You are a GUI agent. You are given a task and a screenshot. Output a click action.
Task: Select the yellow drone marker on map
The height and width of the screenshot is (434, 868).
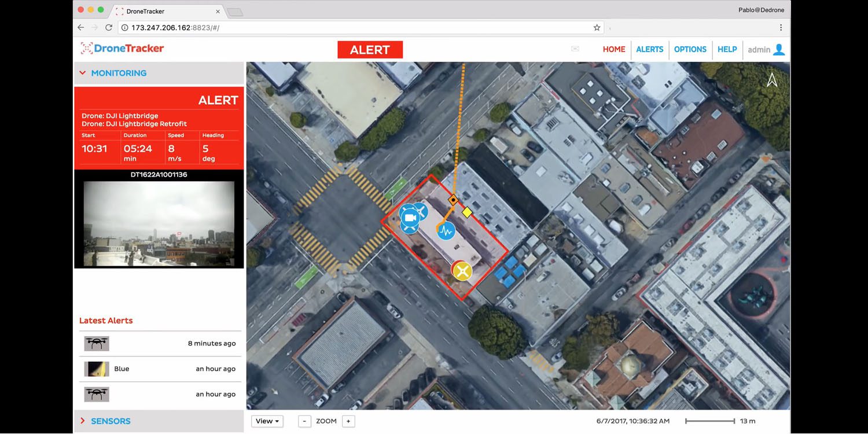(462, 271)
